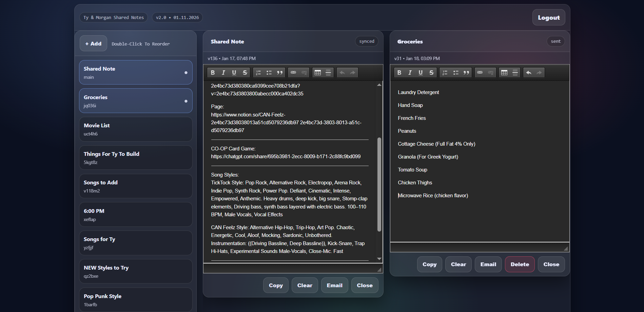Viewport: 644px width, 312px height.
Task: Open the CO-OP Card Game ChatGPT link
Action: tap(286, 157)
